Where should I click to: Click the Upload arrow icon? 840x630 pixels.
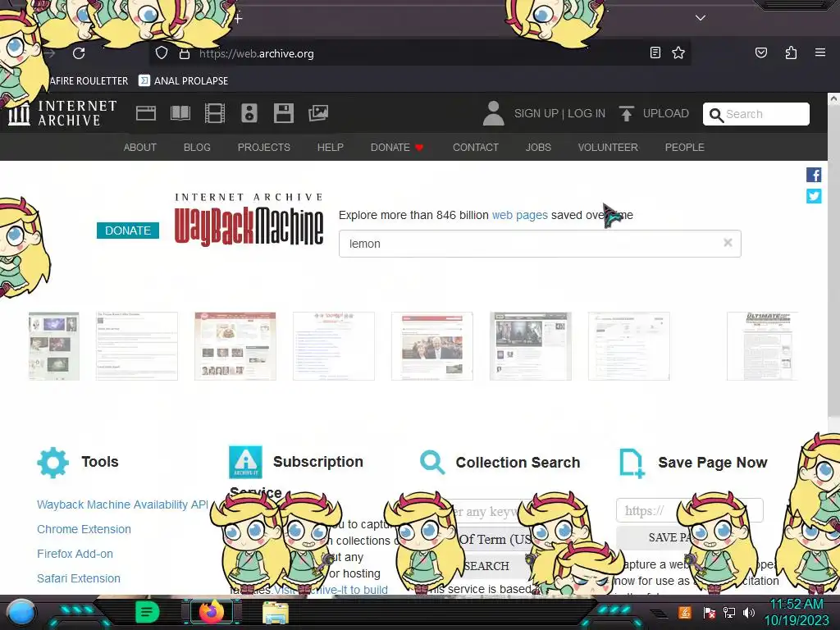[x=626, y=113]
